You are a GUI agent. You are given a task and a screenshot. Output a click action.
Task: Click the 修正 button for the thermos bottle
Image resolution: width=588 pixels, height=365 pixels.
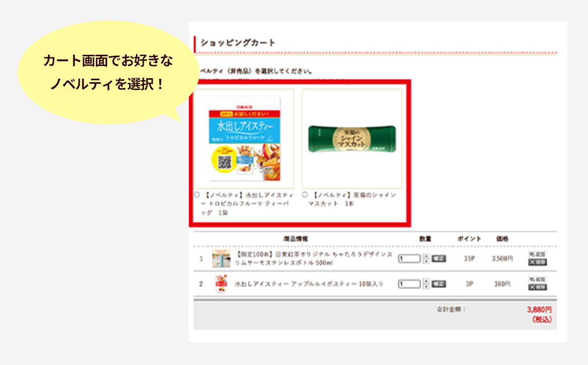[439, 258]
